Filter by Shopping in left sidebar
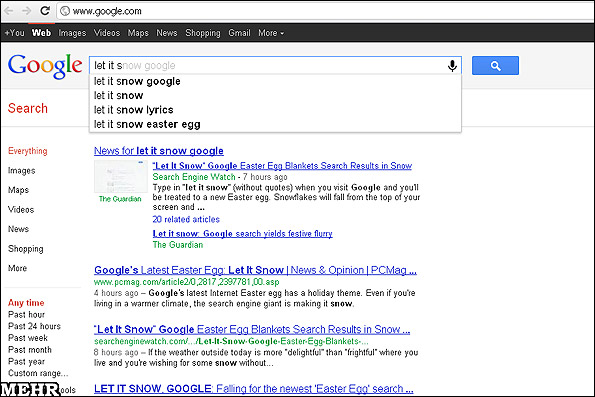The width and height of the screenshot is (595, 397). 26,249
